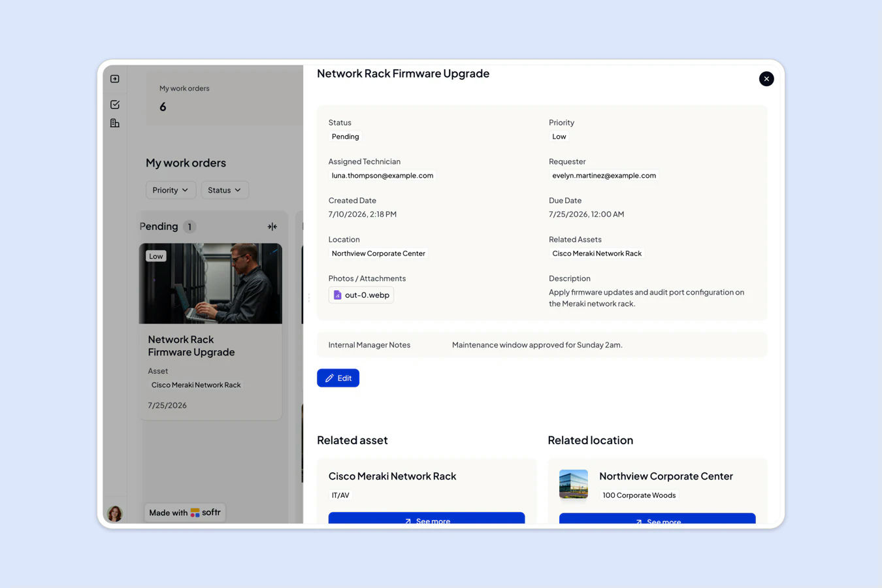
Task: Click the Pending status tag
Action: 346,137
